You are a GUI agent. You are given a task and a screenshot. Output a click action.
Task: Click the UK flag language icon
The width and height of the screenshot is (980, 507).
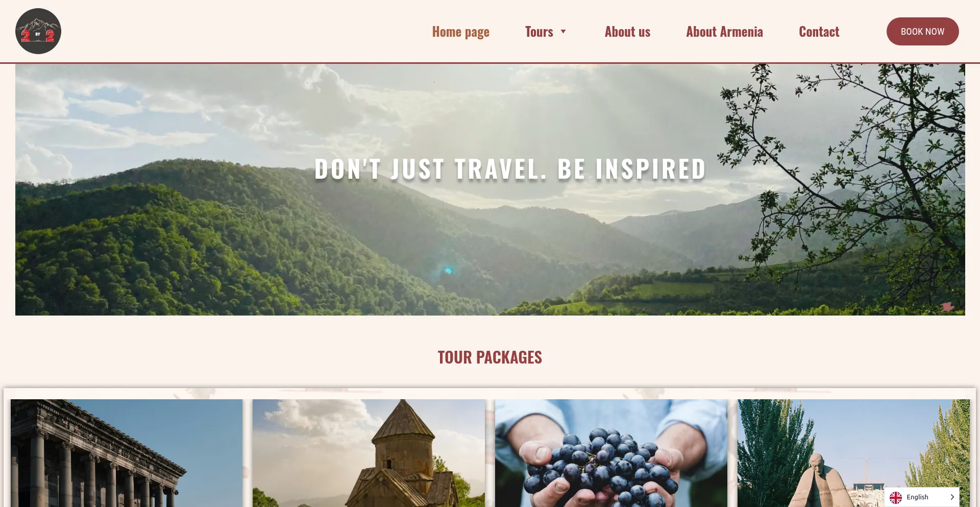896,497
